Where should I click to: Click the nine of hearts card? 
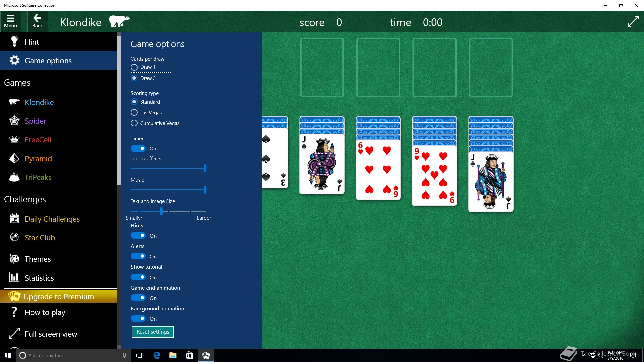click(x=434, y=176)
